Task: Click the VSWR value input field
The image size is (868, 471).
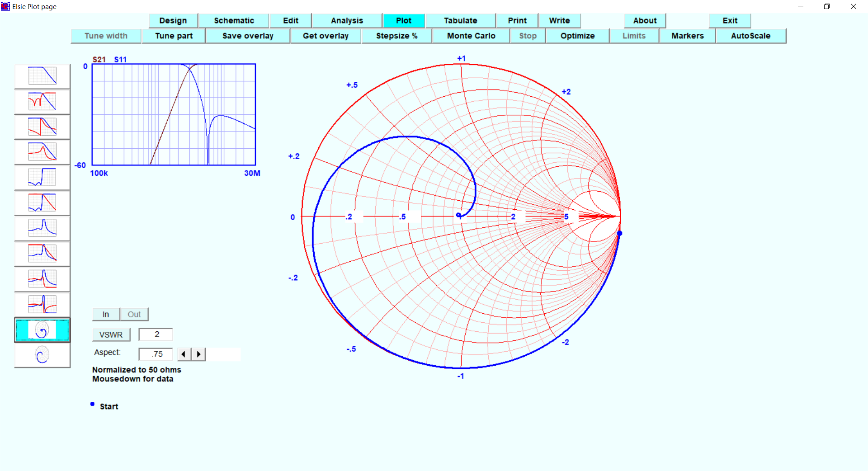Action: tap(156, 334)
